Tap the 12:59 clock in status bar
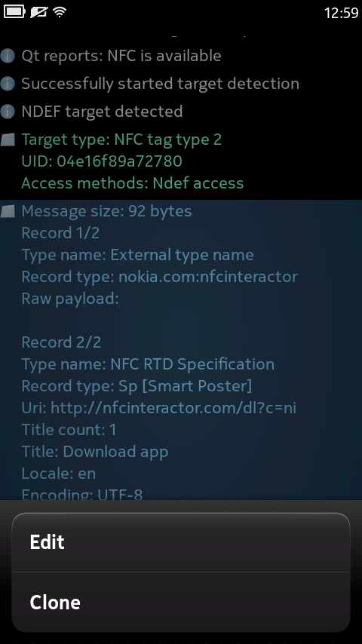This screenshot has height=644, width=362. point(341,13)
